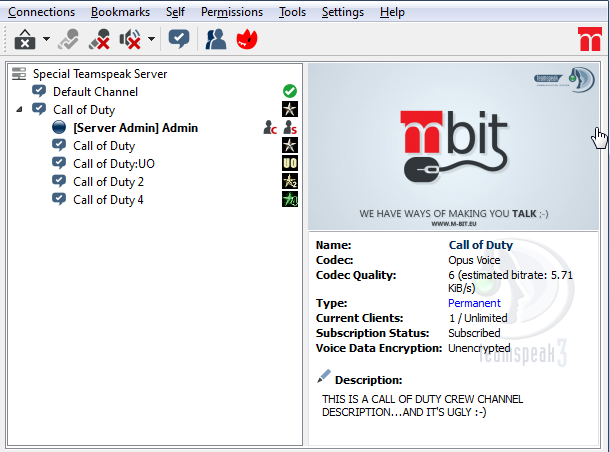610x452 pixels.
Task: Click the channel icon next to Default Channel
Action: pos(39,91)
